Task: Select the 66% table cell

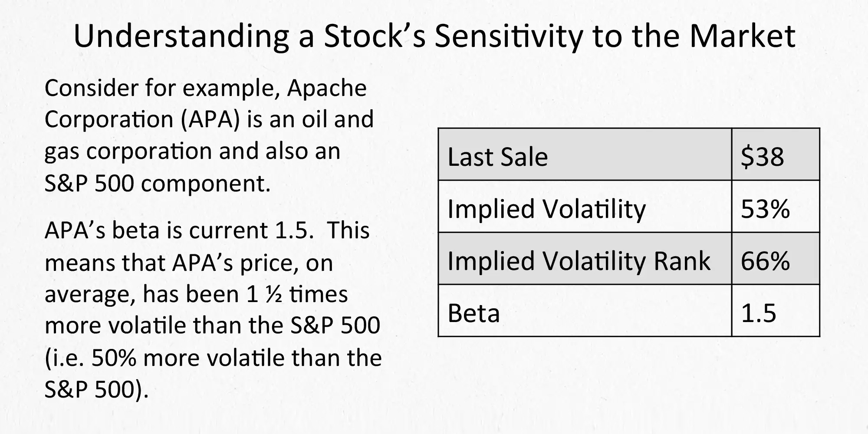Action: coord(765,261)
